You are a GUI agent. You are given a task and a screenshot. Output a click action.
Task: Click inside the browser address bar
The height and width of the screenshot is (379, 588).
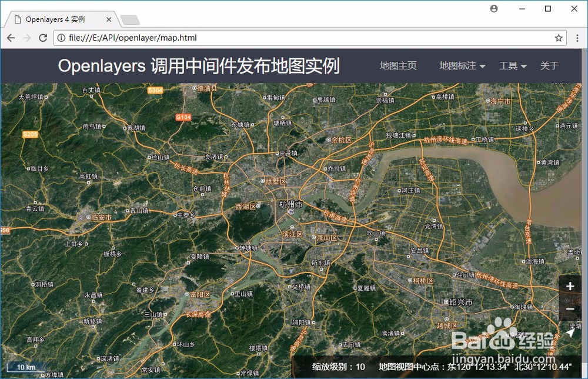[x=235, y=38]
